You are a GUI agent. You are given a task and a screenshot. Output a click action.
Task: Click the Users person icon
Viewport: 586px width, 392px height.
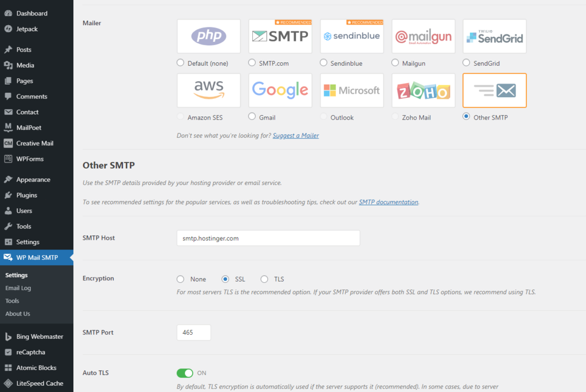coord(8,211)
